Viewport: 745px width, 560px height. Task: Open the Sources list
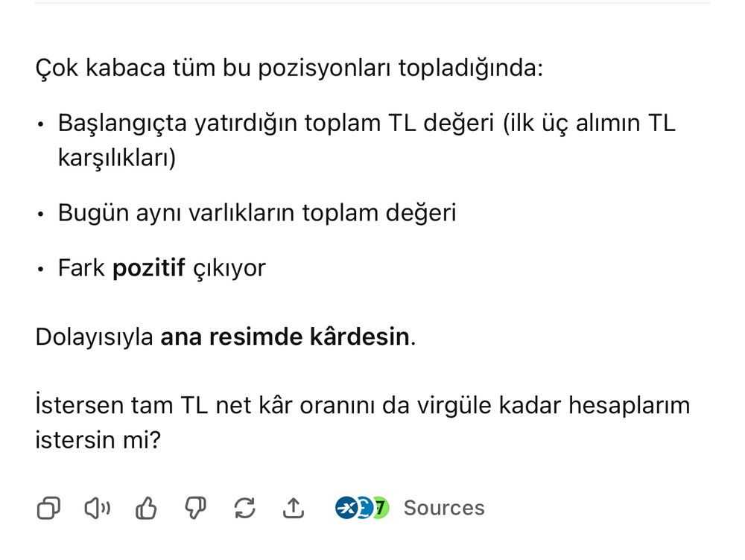point(443,508)
